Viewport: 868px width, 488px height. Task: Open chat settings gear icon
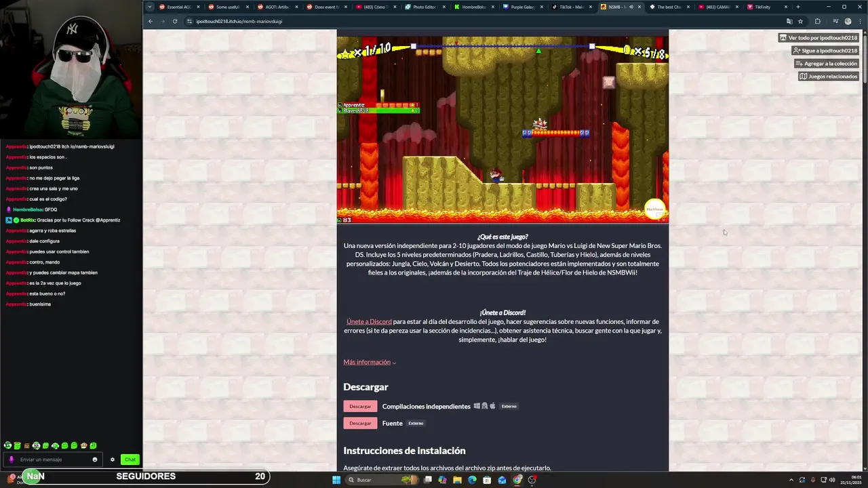[113, 460]
